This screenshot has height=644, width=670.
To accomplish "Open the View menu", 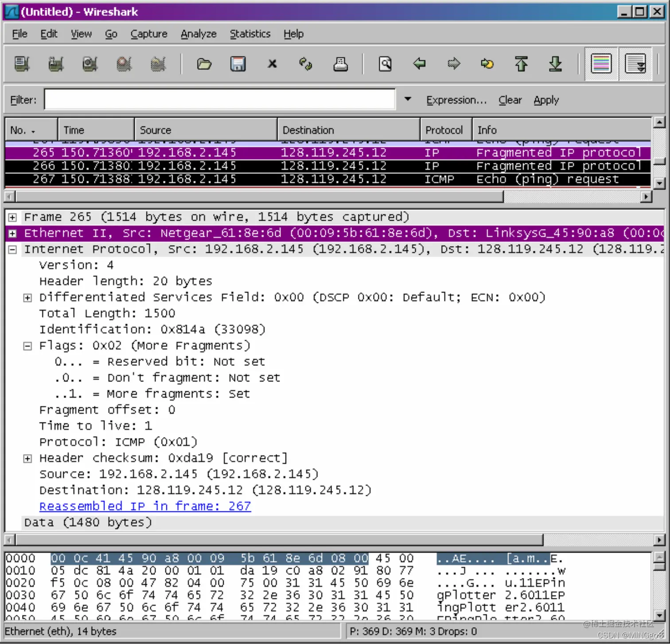I will [81, 34].
